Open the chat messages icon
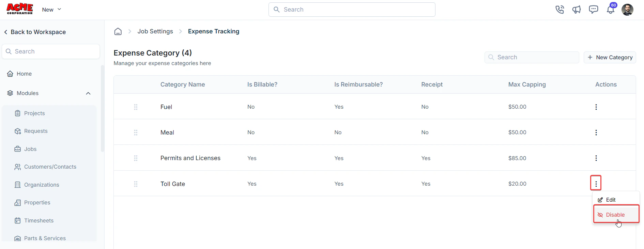 tap(594, 10)
